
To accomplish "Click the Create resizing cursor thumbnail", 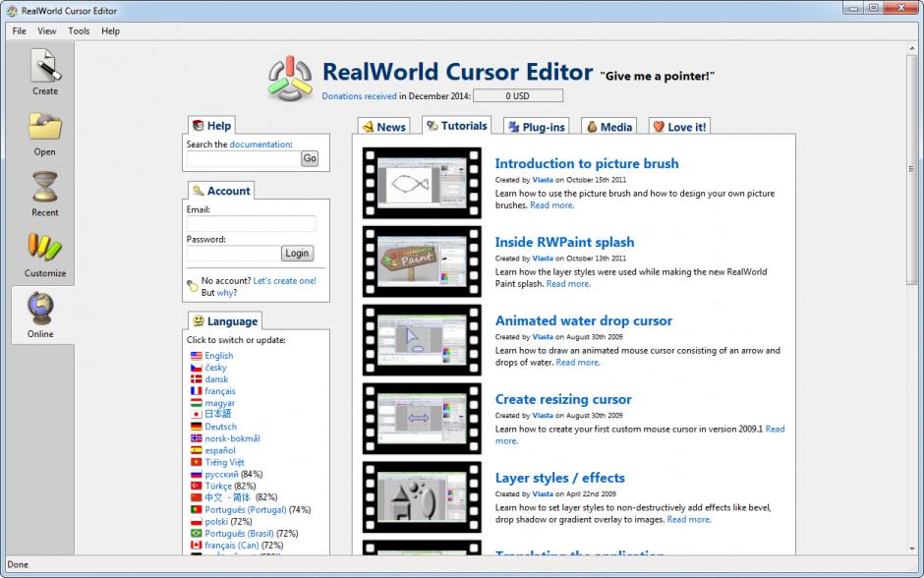I will pos(422,419).
